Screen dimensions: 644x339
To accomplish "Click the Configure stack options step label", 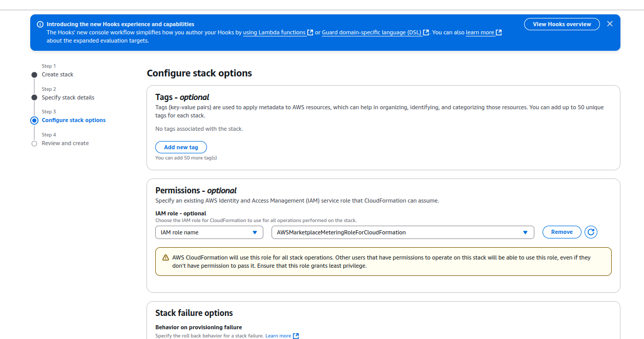I will tap(74, 121).
